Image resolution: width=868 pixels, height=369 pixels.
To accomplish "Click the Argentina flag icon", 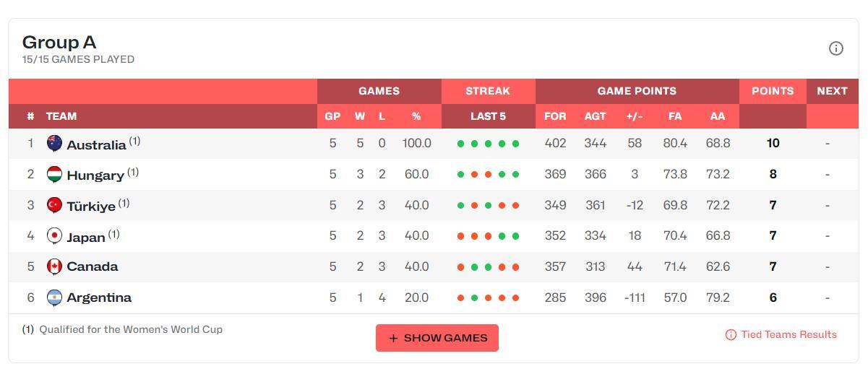I will click(54, 298).
